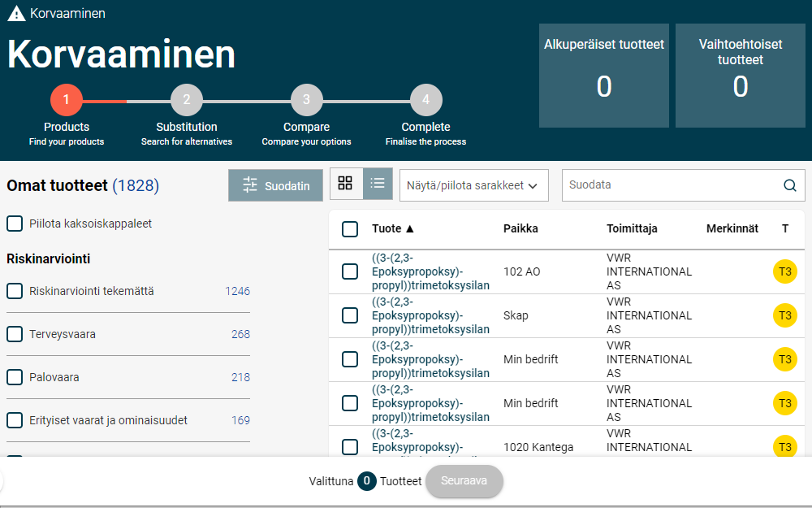
Task: Click T3 badge in the 1020 Kantega row
Action: pos(784,447)
